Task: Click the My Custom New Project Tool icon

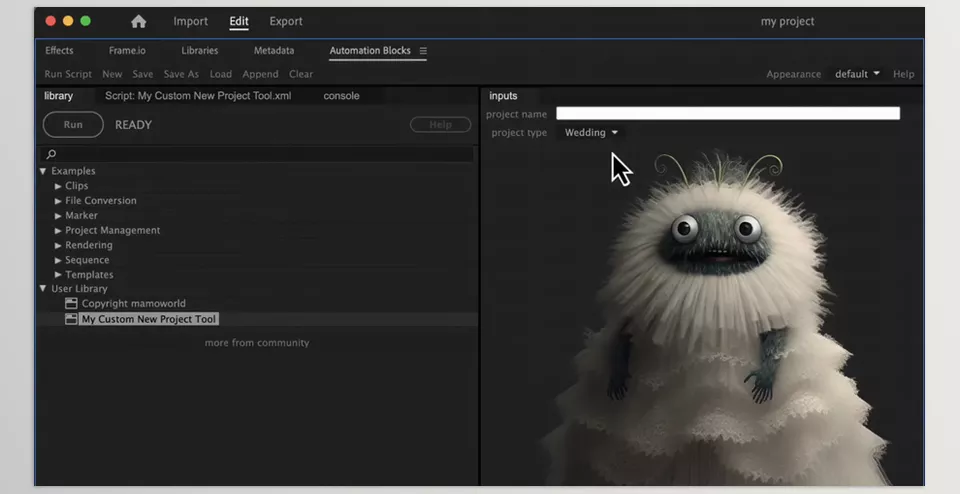Action: [71, 319]
